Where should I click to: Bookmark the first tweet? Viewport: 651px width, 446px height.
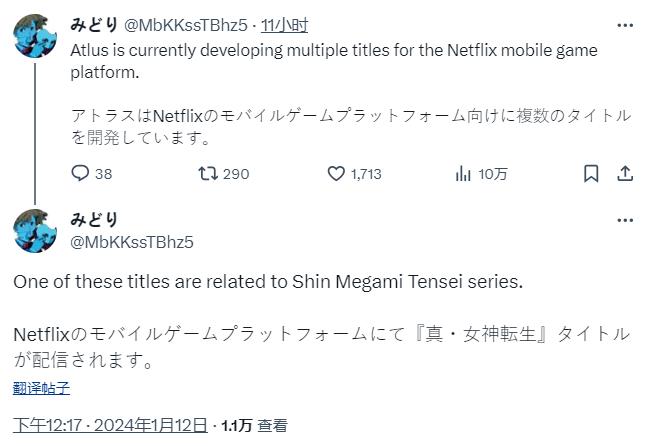pyautogui.click(x=591, y=173)
